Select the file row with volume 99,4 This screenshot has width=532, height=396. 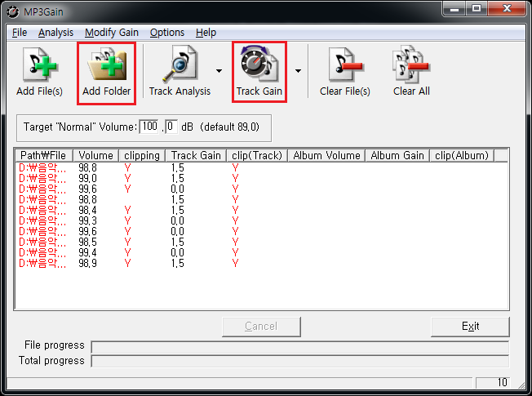coord(261,252)
